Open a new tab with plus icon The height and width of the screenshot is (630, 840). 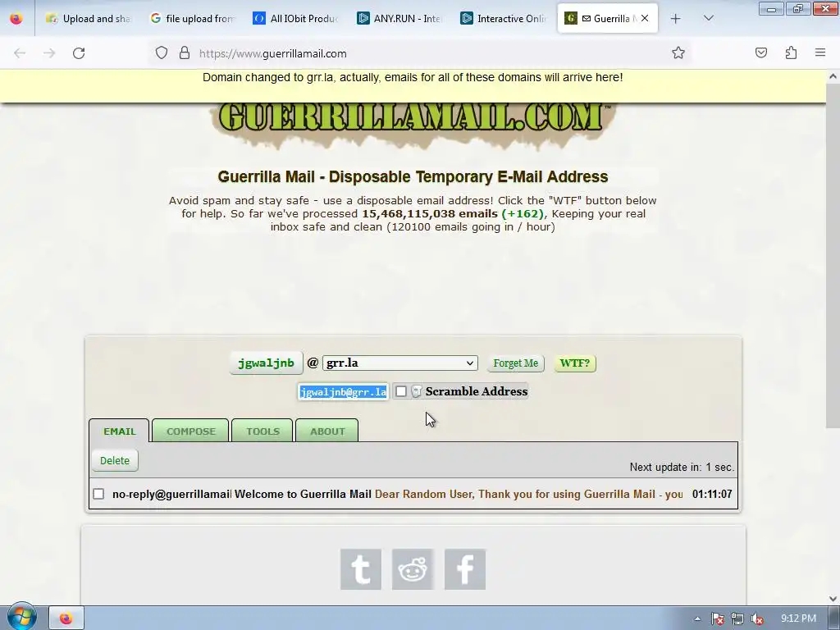click(676, 19)
